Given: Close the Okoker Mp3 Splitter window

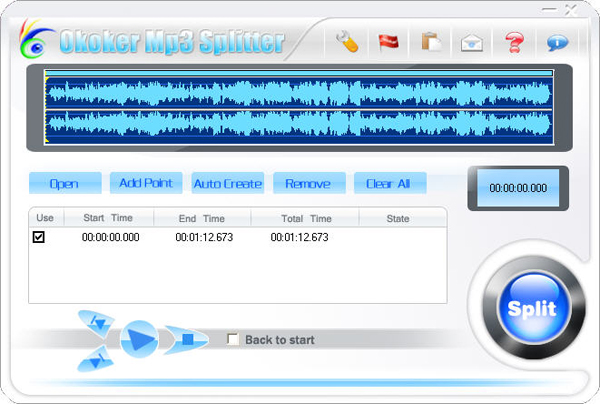Looking at the screenshot, I should pyautogui.click(x=571, y=10).
